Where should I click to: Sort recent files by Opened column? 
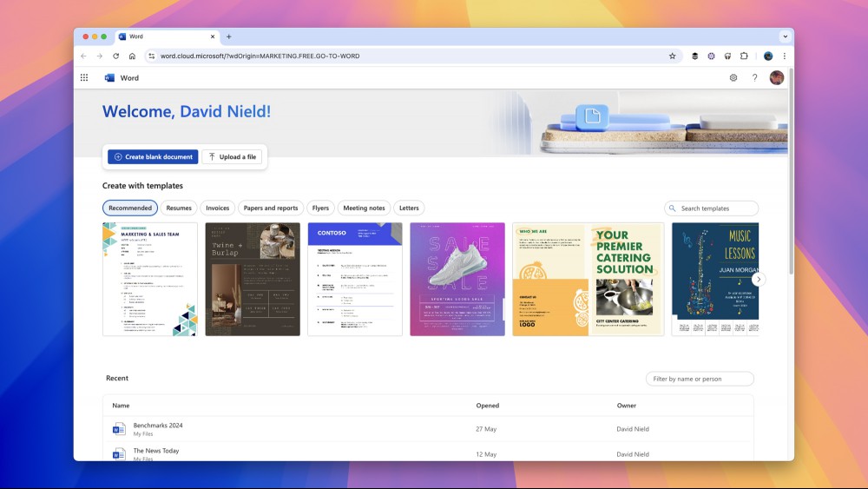pos(488,406)
